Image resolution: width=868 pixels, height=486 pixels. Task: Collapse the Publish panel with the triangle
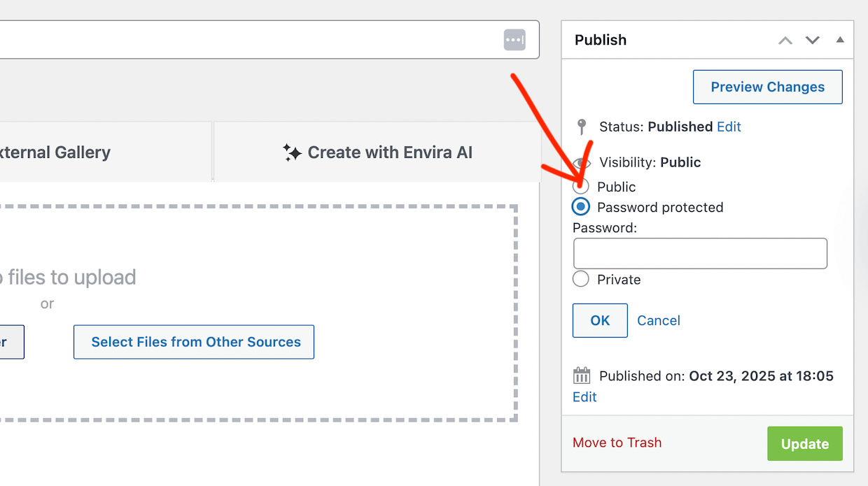[x=840, y=40]
